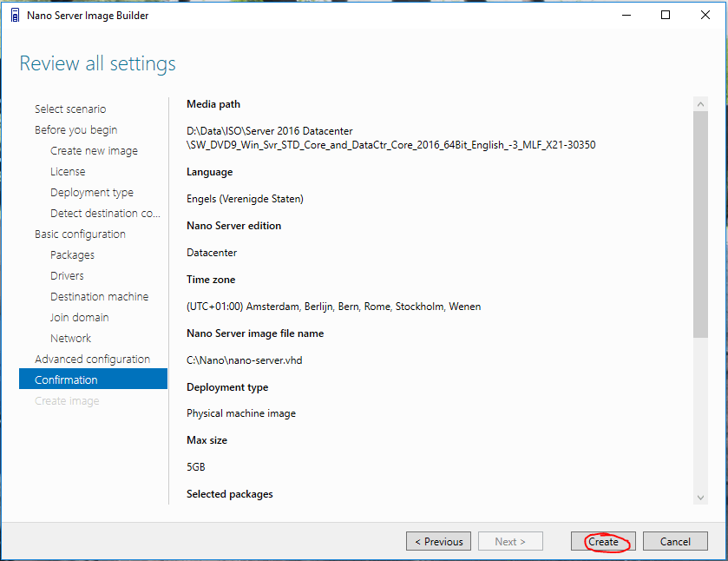Click the Create button
The height and width of the screenshot is (561, 728).
pyautogui.click(x=603, y=542)
